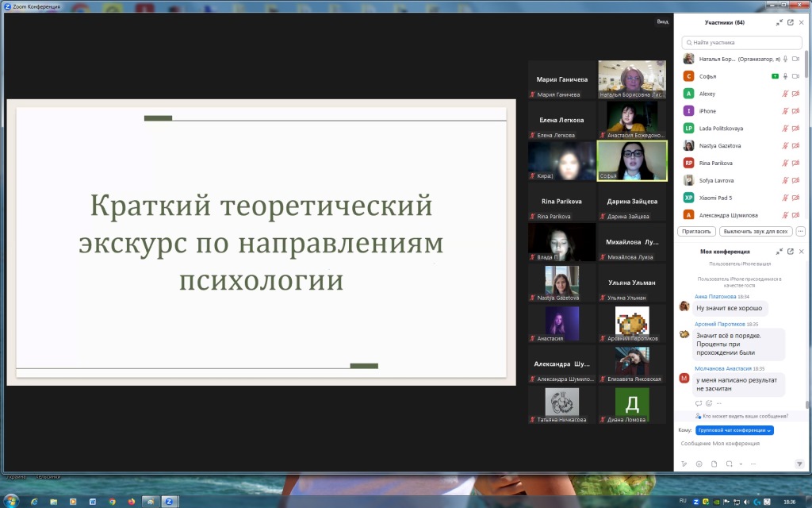The image size is (812, 508).
Task: Click sender name Арсений Паротиков in chat
Action: [720, 324]
